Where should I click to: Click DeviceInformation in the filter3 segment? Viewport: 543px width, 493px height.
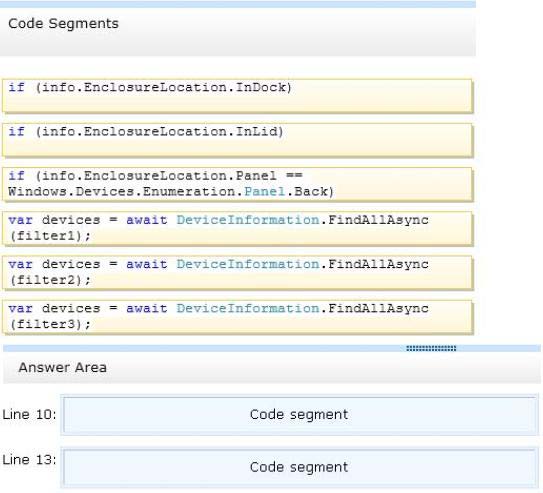click(x=248, y=308)
